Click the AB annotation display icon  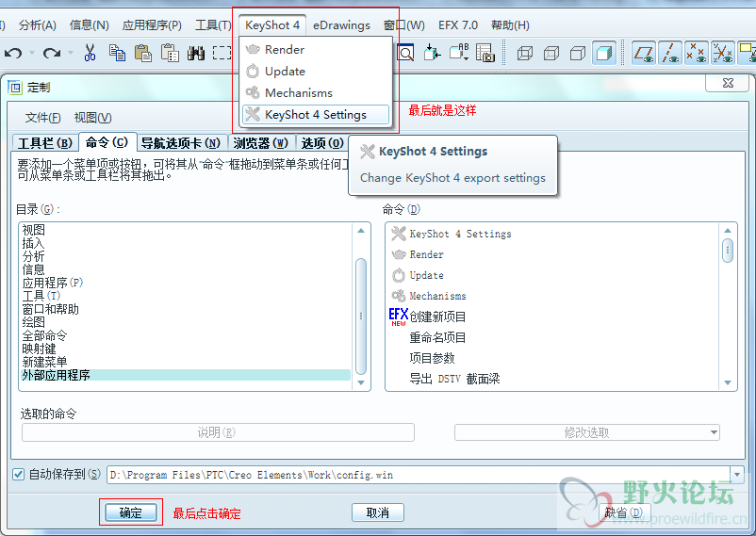(459, 52)
